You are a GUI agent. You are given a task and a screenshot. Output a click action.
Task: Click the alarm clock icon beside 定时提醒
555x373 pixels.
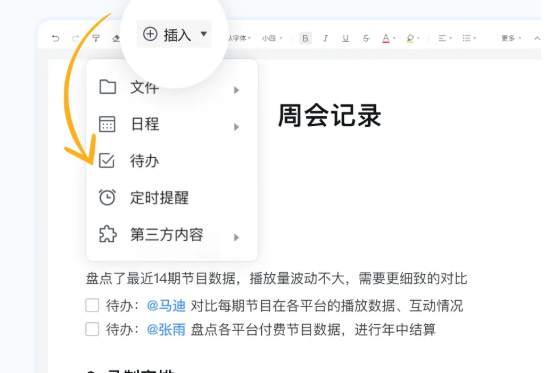click(107, 197)
